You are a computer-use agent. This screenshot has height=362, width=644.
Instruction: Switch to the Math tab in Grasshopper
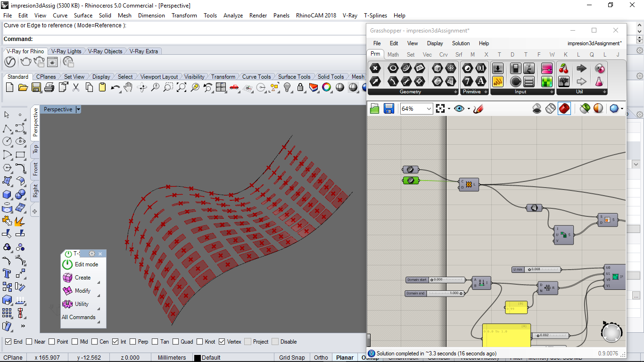tap(393, 54)
